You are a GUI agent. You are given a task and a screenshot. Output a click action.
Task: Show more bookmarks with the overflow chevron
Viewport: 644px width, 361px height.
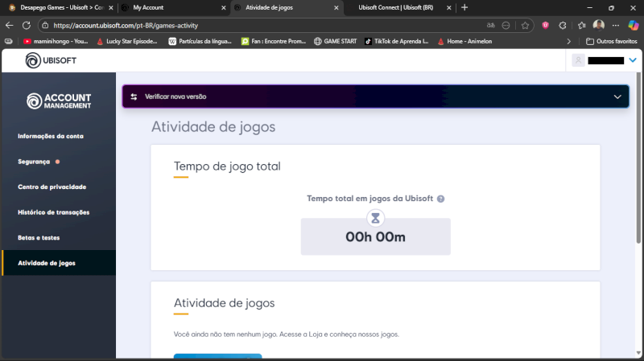tap(570, 41)
